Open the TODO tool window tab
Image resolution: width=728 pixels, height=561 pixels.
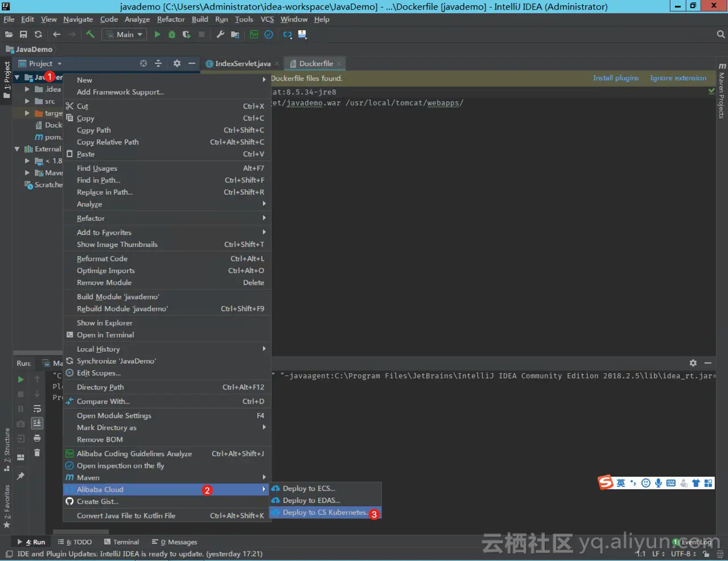point(75,542)
